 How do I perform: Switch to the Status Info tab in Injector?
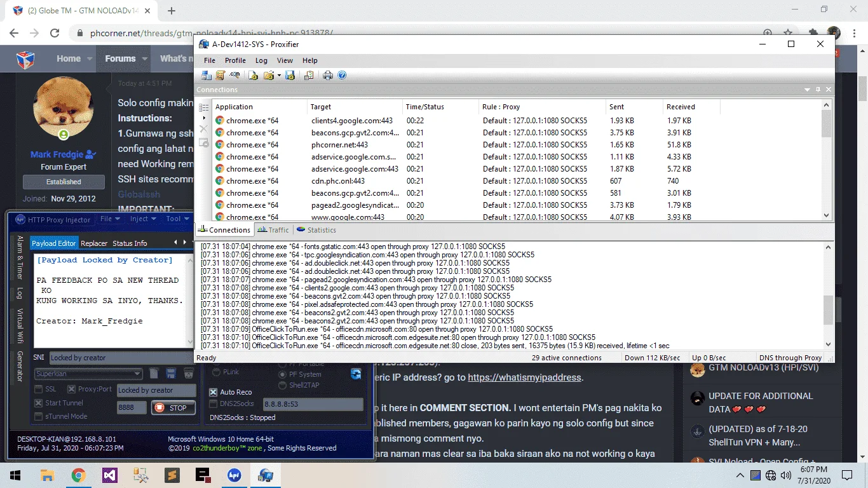click(130, 243)
